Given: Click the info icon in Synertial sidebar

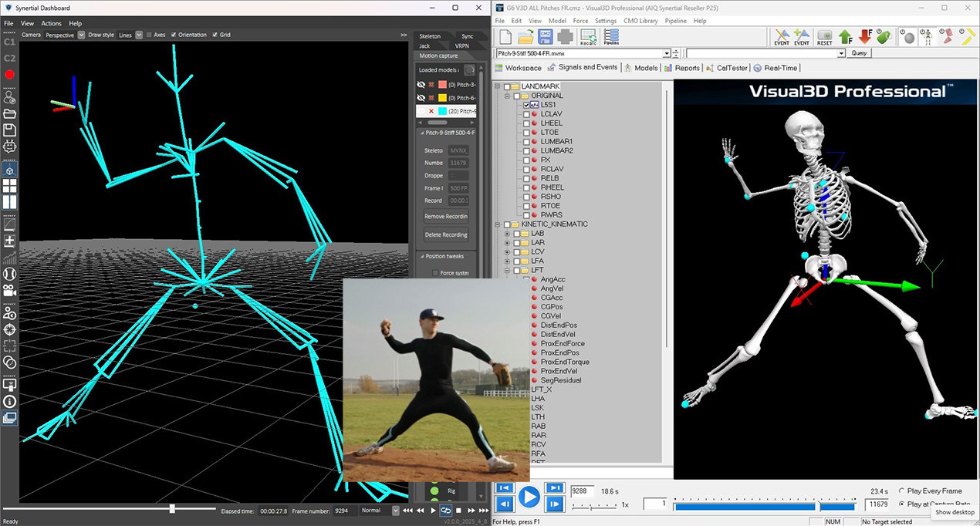Looking at the screenshot, I should click(10, 401).
